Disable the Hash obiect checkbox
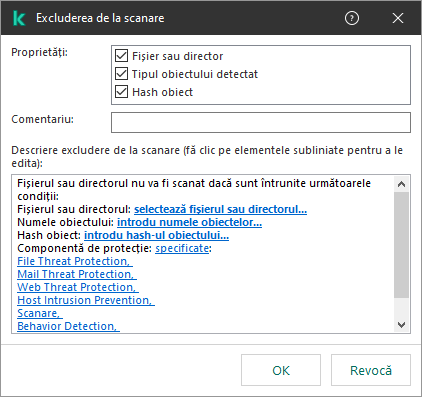Image resolution: width=422 pixels, height=397 pixels. click(x=121, y=92)
